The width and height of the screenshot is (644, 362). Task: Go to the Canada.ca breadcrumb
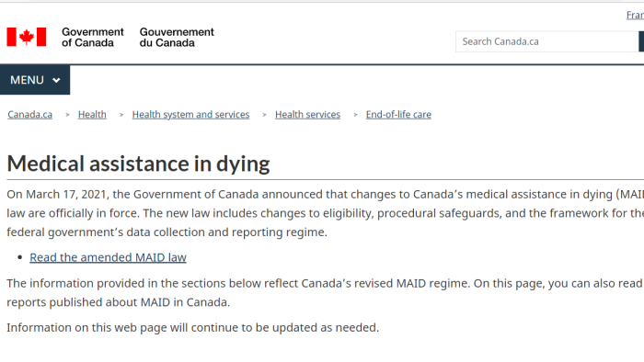30,114
